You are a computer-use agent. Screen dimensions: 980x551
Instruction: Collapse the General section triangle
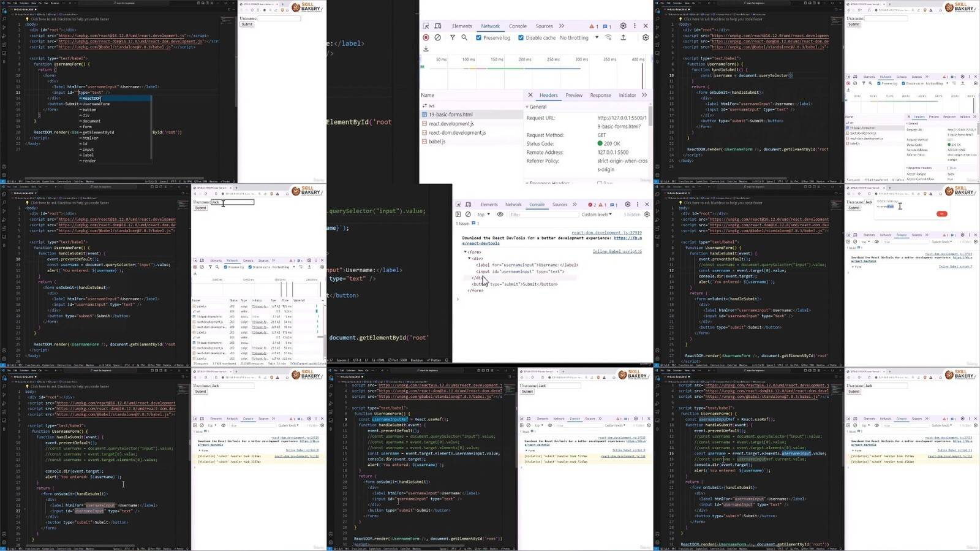coord(527,107)
